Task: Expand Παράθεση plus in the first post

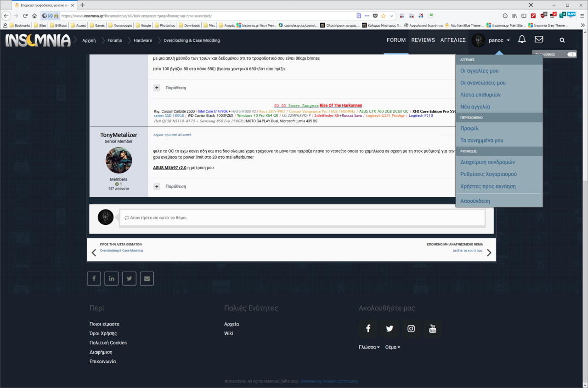Action: tap(157, 87)
